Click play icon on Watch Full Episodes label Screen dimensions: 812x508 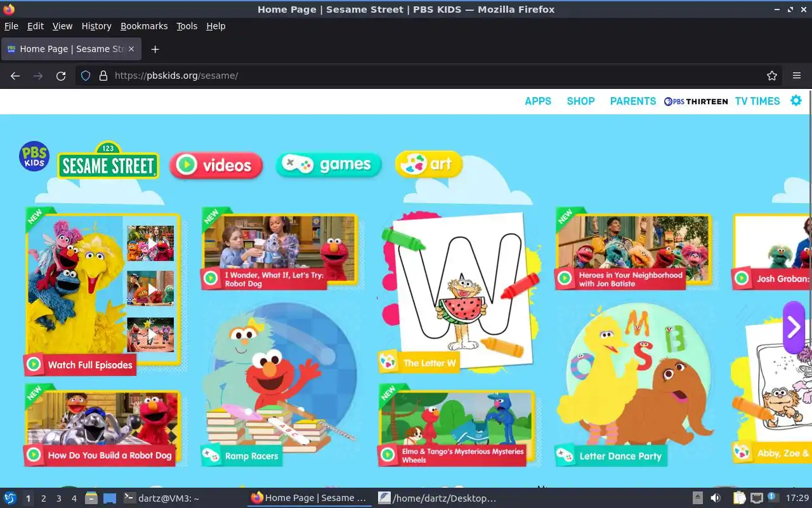(34, 364)
